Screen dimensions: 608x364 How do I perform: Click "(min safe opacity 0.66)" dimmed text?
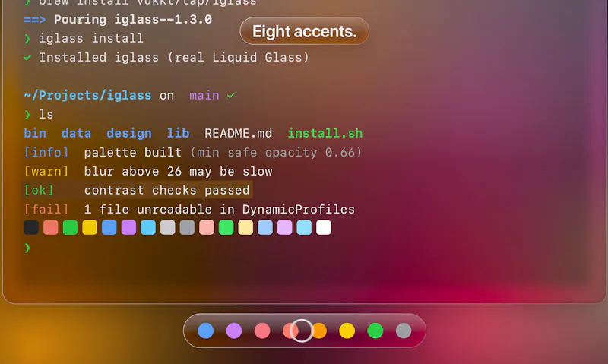click(276, 152)
